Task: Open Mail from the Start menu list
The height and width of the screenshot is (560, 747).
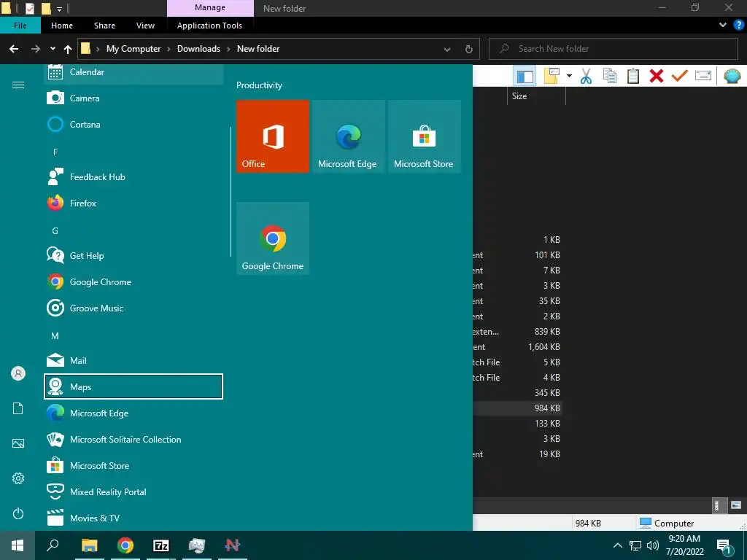Action: pyautogui.click(x=133, y=360)
